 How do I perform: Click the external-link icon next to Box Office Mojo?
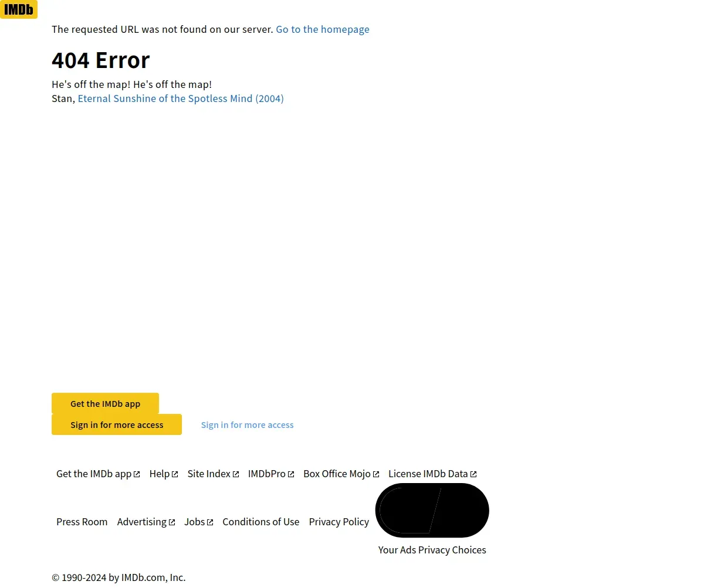[x=376, y=474]
